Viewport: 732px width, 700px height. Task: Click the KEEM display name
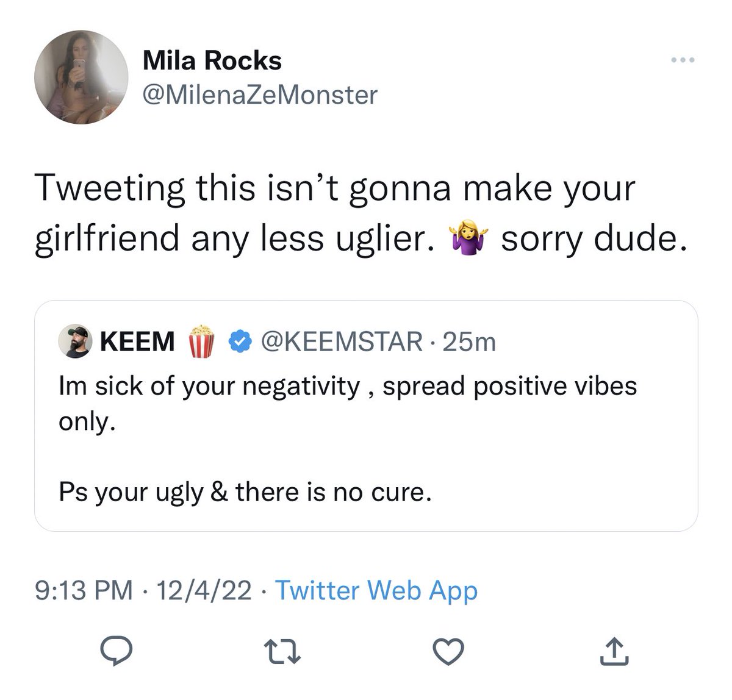(137, 341)
